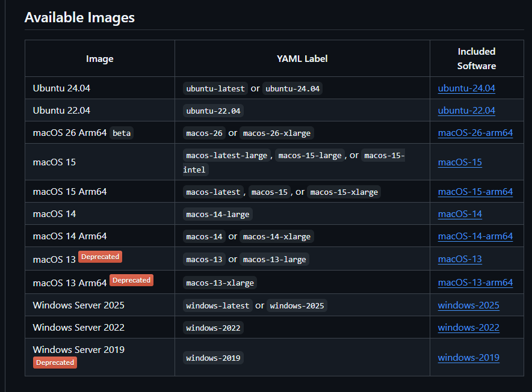Click the macos-15-xlarge code label
The height and width of the screenshot is (392, 532).
pos(344,192)
